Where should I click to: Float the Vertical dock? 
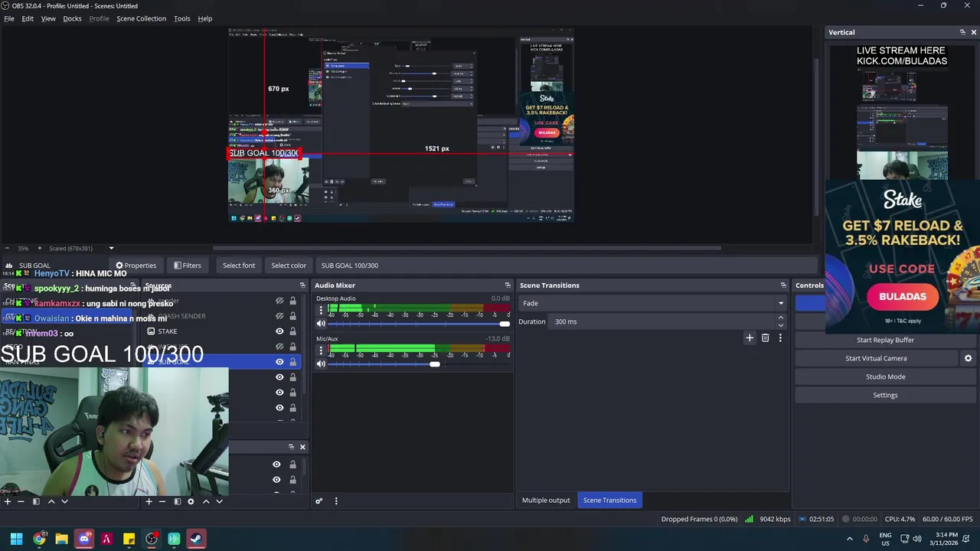(962, 32)
